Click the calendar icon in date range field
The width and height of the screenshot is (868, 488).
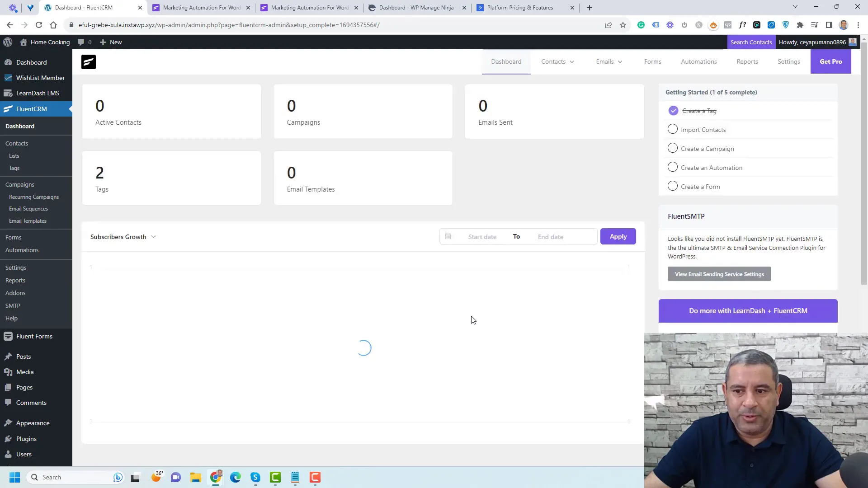coord(448,236)
